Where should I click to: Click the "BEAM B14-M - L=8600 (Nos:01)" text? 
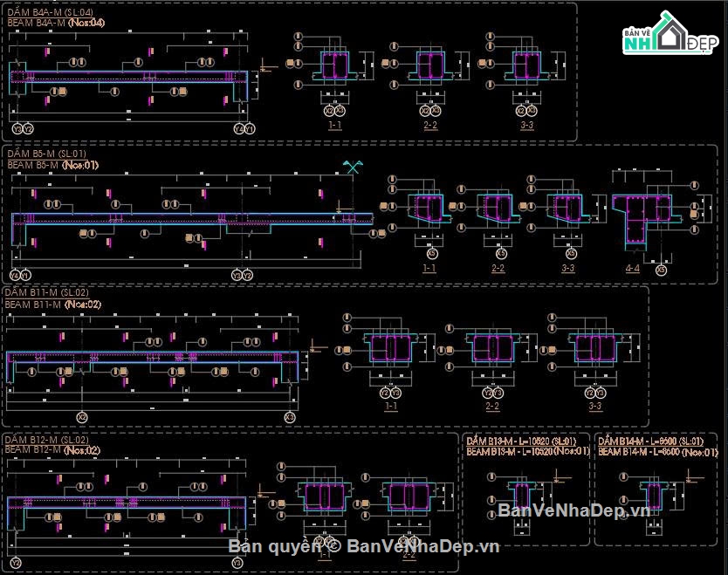click(658, 452)
